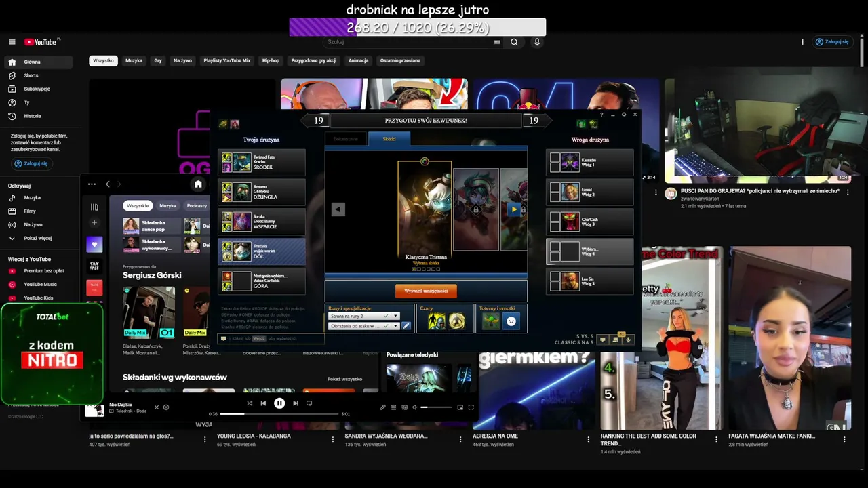Select Spotify 'Muzyka' filter chip

167,205
